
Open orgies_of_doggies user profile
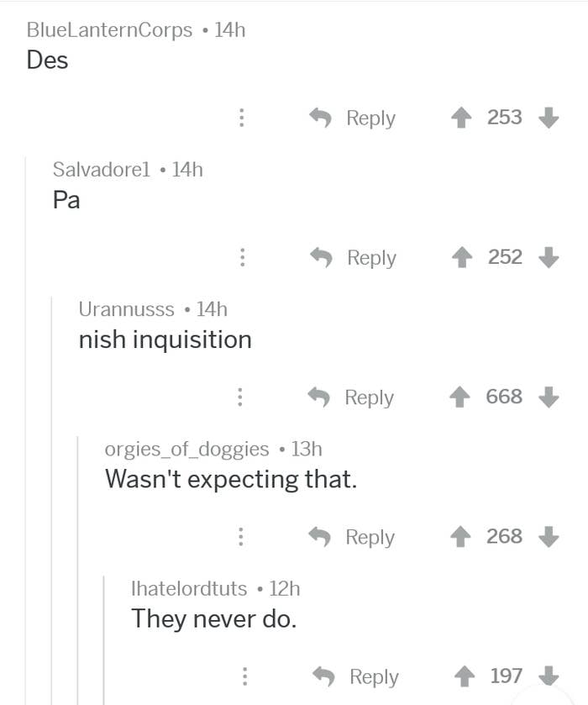186,450
